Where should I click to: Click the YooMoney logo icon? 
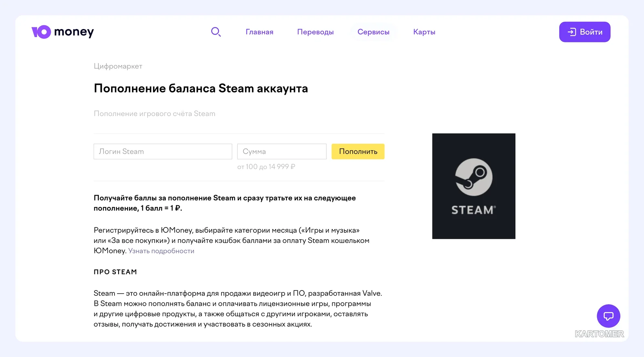[x=41, y=32]
